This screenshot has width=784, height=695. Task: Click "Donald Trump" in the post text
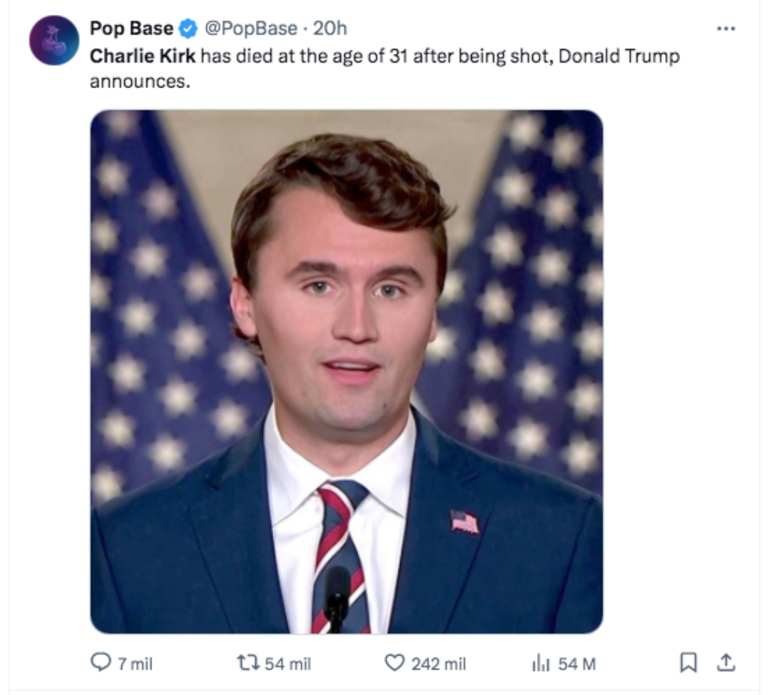(x=619, y=56)
